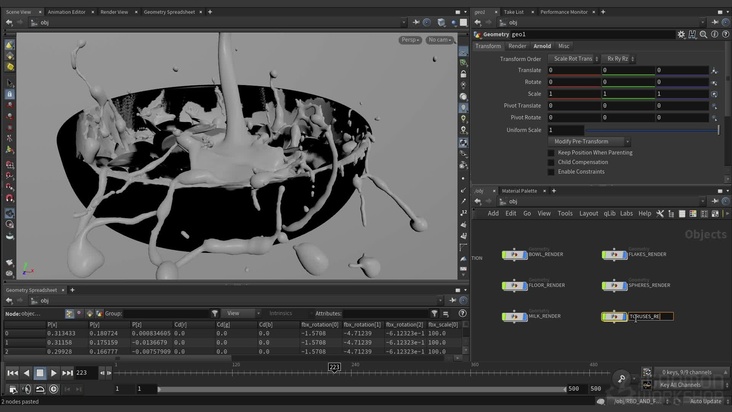Viewport: 732px width, 412px height.
Task: Click the key icon beside timeline
Action: 621,378
